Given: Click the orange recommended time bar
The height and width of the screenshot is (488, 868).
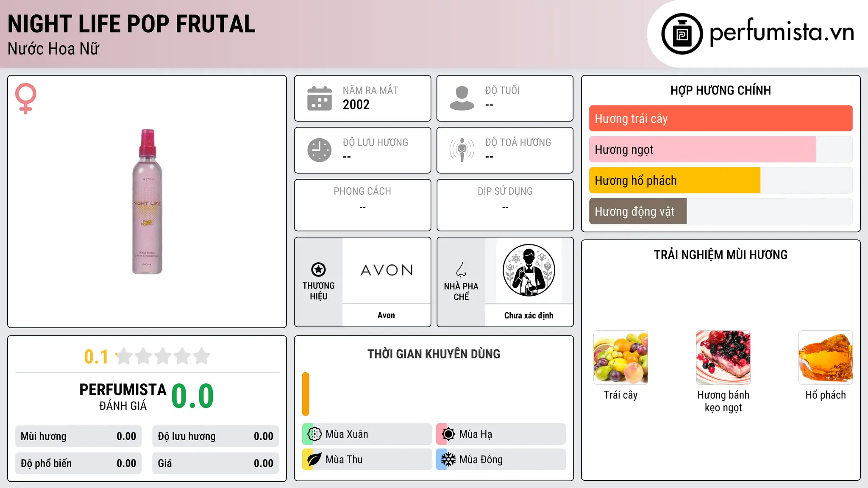Looking at the screenshot, I should 306,394.
